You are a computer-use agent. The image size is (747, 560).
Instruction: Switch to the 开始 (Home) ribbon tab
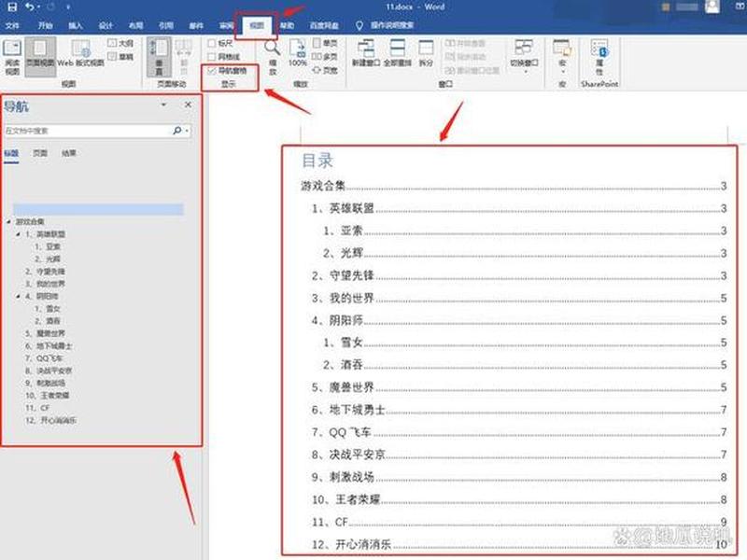(x=45, y=25)
